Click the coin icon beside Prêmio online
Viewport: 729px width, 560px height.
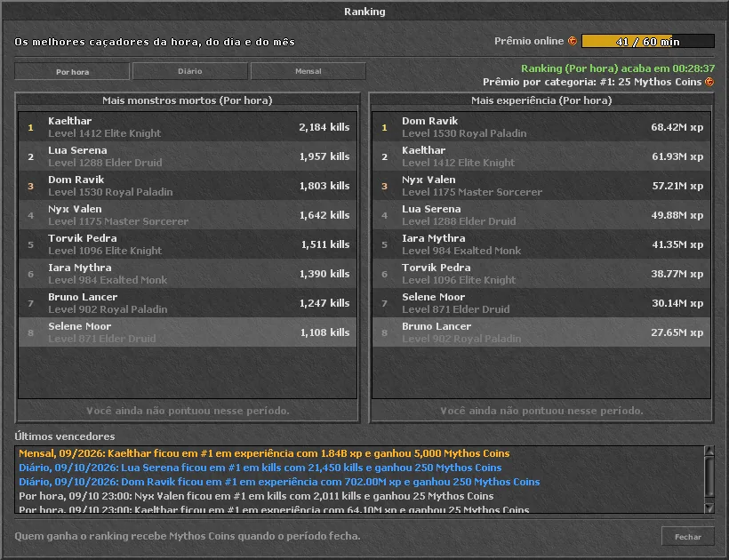pyautogui.click(x=573, y=41)
